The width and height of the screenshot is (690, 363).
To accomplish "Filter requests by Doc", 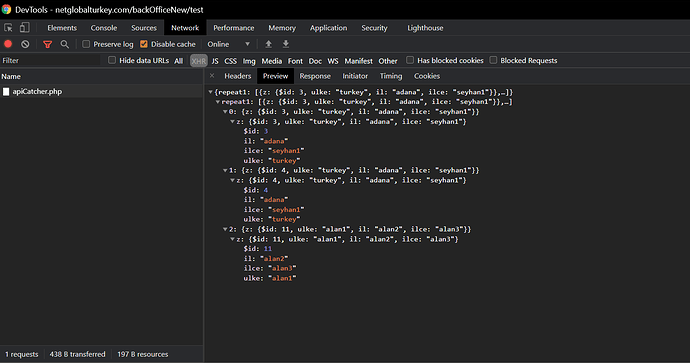I will (x=315, y=61).
